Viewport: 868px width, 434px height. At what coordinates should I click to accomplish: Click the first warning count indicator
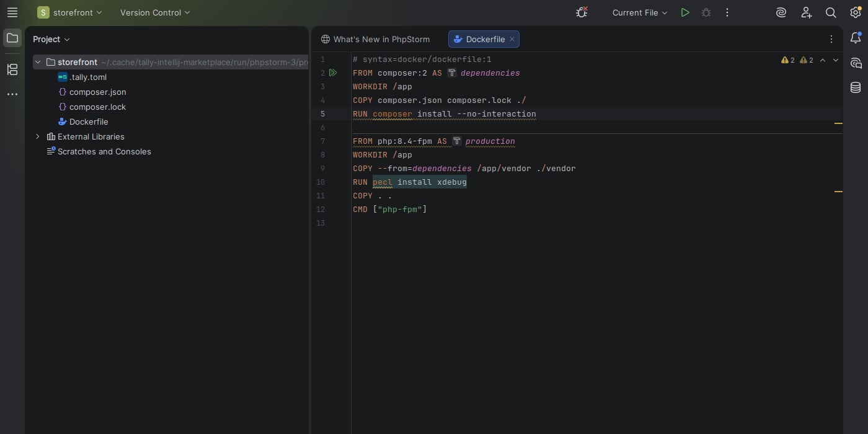[788, 60]
